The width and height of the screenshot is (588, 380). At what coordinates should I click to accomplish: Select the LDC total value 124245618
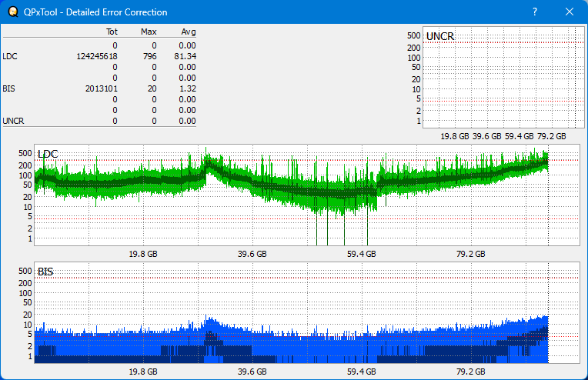97,56
